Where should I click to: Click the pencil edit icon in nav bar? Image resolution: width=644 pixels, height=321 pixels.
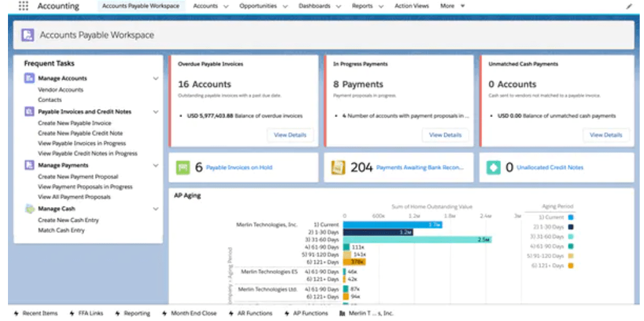629,6
